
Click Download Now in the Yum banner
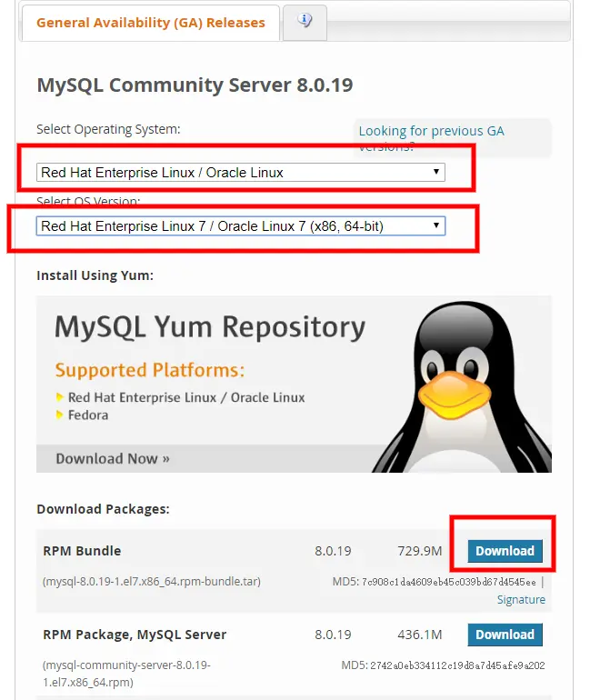(x=113, y=458)
